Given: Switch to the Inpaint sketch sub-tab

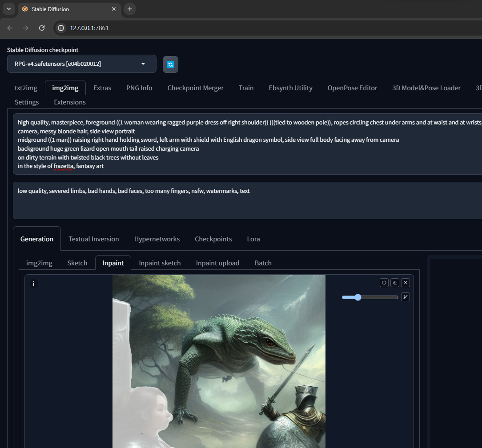Looking at the screenshot, I should [160, 263].
